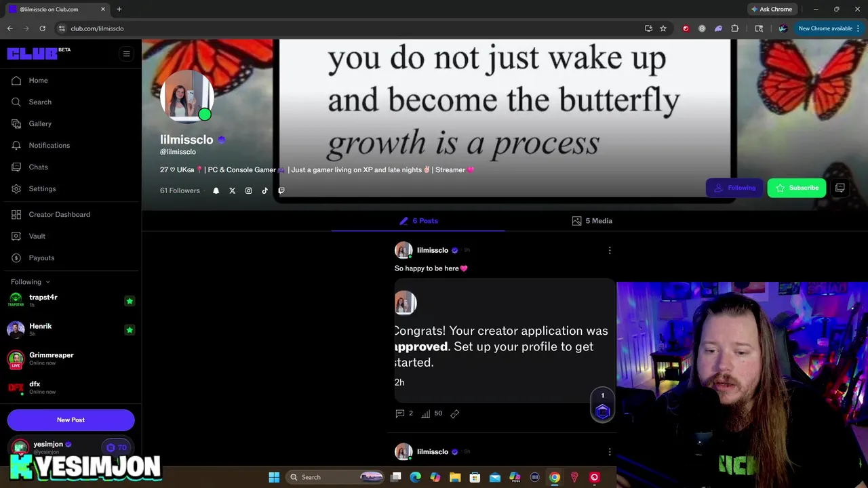Click the Windows taskbar Search box

(336, 477)
